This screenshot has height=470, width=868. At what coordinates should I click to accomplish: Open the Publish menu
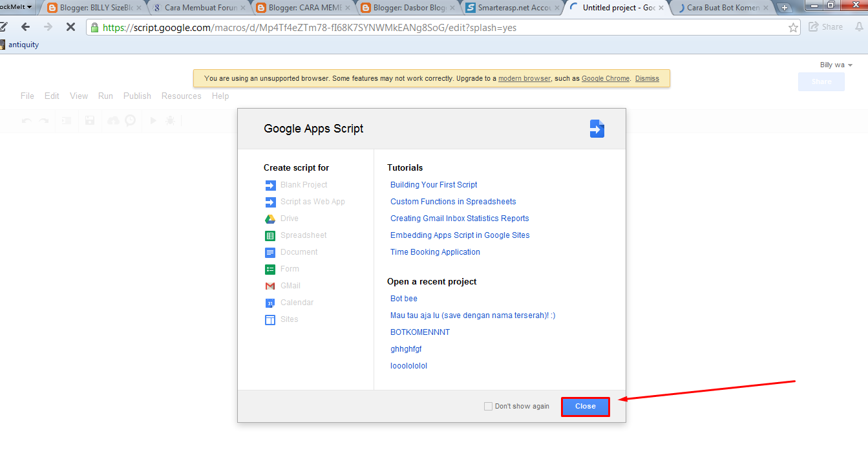click(137, 96)
